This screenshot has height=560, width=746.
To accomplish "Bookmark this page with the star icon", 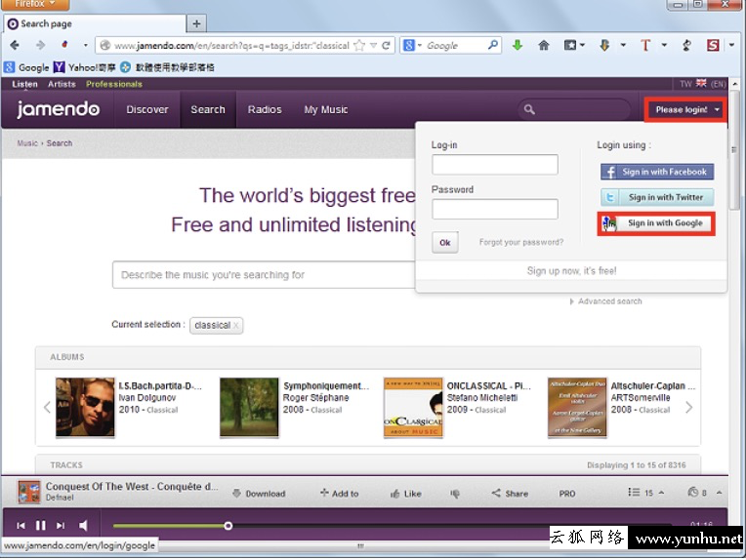I will pyautogui.click(x=360, y=46).
